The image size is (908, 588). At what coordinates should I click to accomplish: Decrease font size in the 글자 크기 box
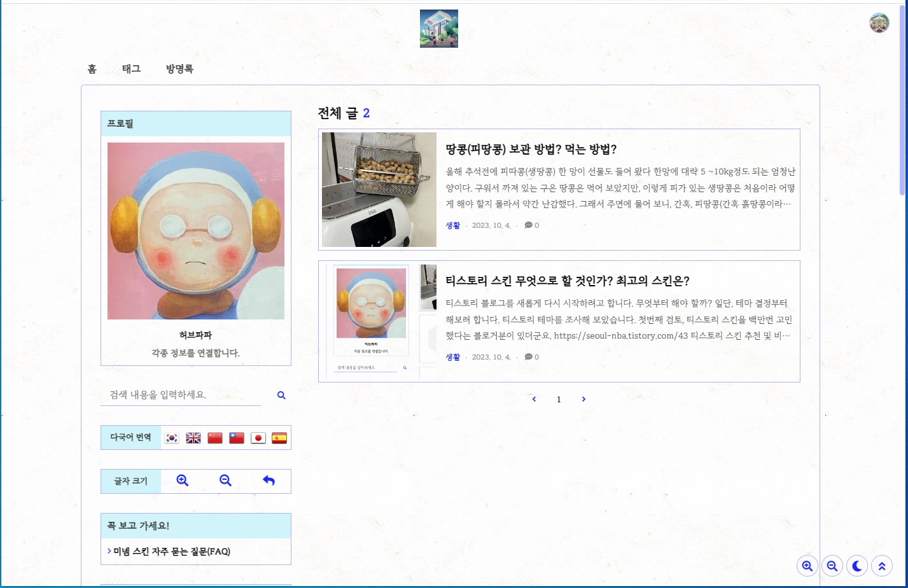point(225,481)
